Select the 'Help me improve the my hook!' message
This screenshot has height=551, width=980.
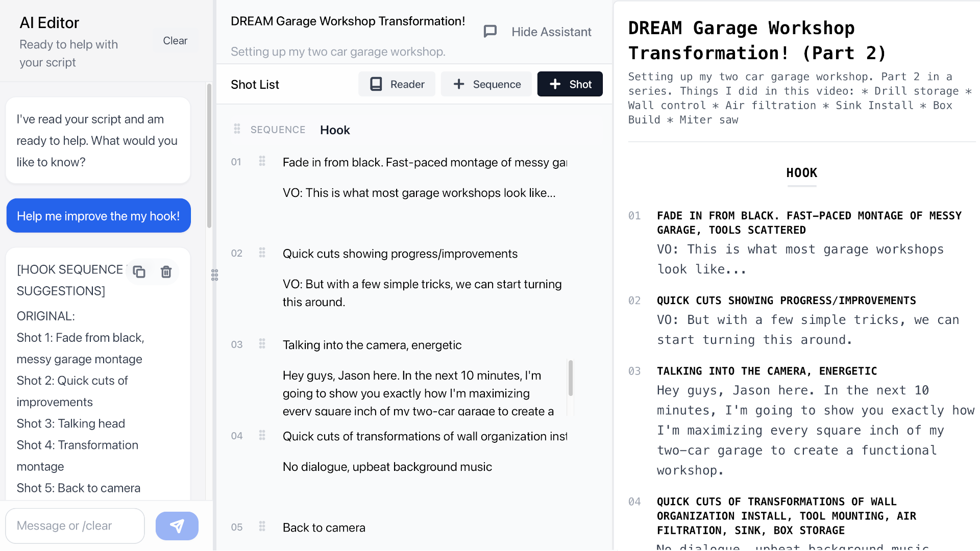click(x=98, y=215)
